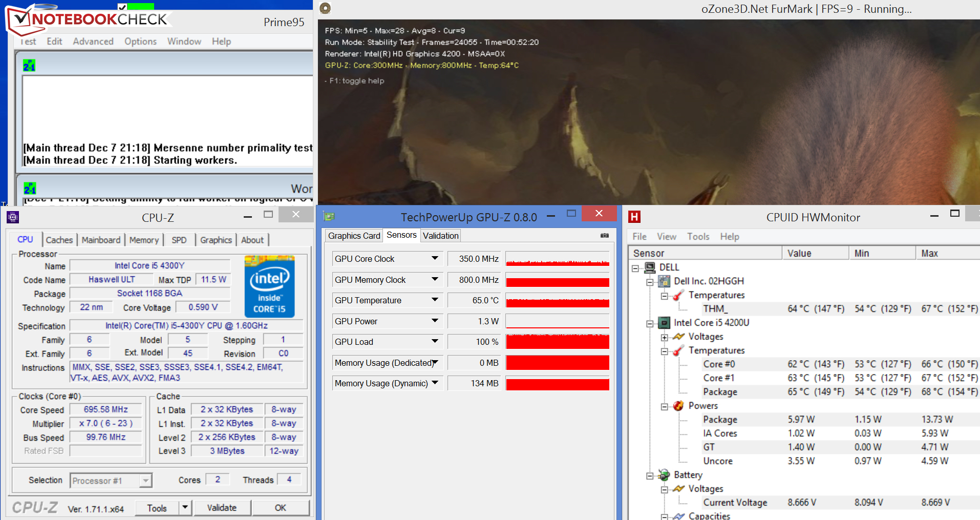Open the Options menu in Prime95
This screenshot has width=980, height=520.
(140, 41)
